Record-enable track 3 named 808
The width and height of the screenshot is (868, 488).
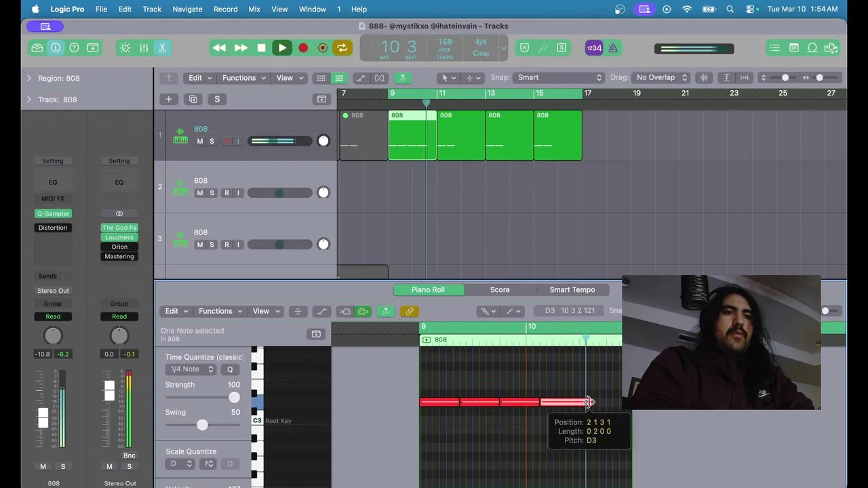[226, 245]
